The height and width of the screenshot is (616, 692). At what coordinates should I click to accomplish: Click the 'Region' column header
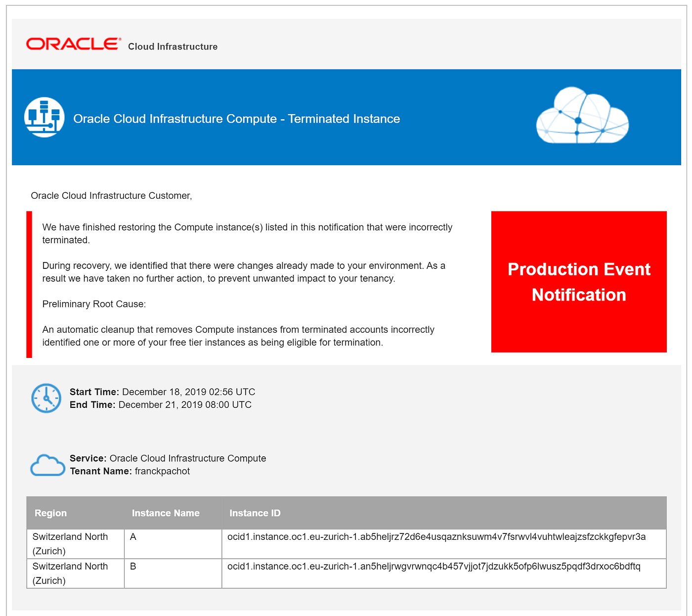tap(50, 513)
